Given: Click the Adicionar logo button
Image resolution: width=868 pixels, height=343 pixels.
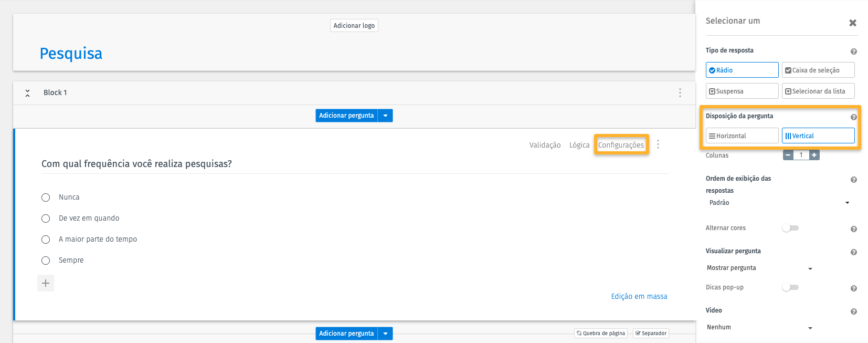Looking at the screenshot, I should coord(354,26).
